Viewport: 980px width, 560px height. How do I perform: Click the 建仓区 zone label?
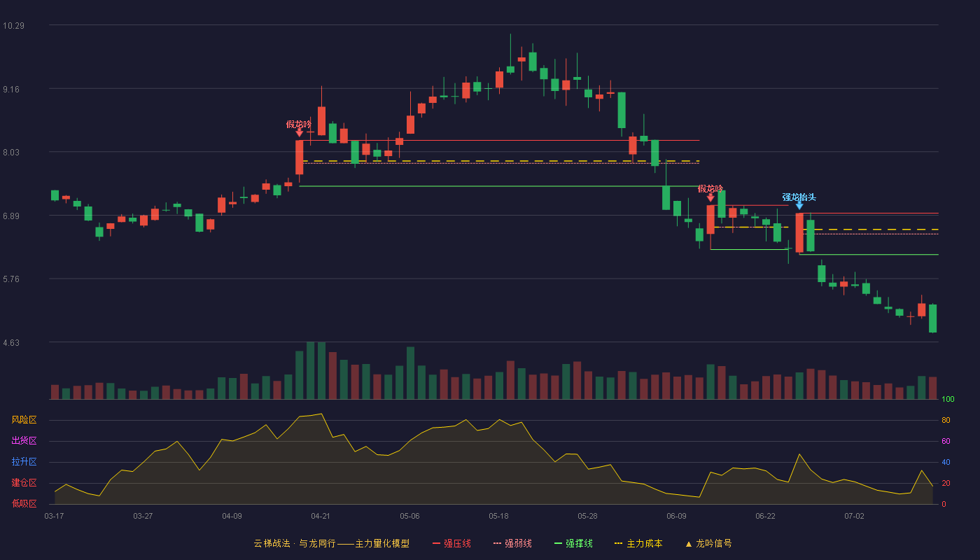(24, 483)
